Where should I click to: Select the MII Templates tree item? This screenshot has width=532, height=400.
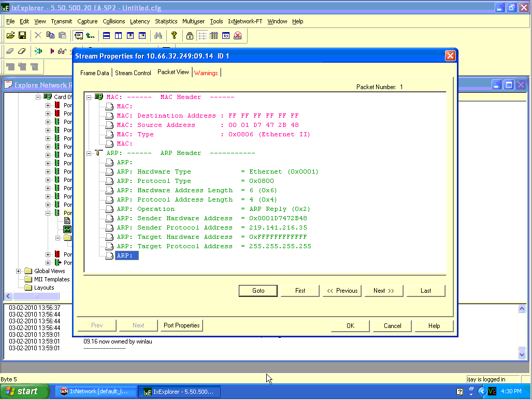click(x=52, y=279)
